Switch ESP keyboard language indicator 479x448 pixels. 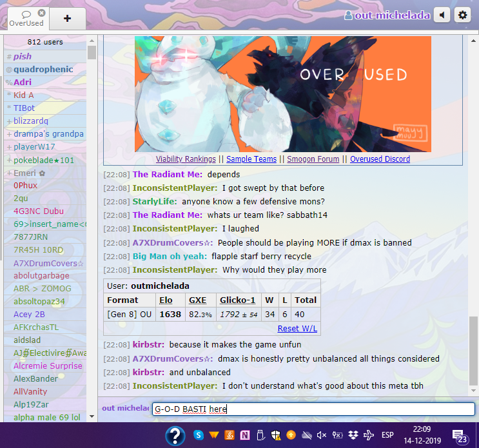pyautogui.click(x=387, y=435)
